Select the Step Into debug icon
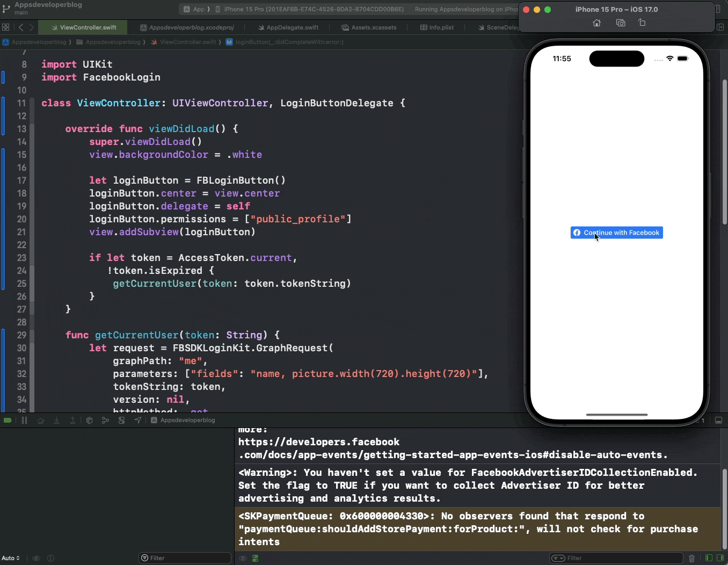 (x=57, y=421)
